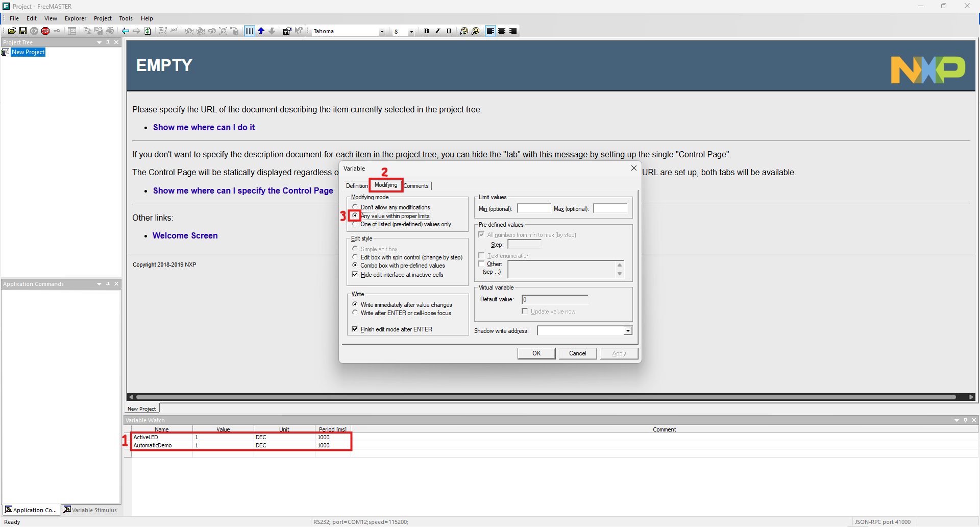Image resolution: width=980 pixels, height=527 pixels.
Task: Click the Back navigation arrow icon
Action: click(125, 31)
